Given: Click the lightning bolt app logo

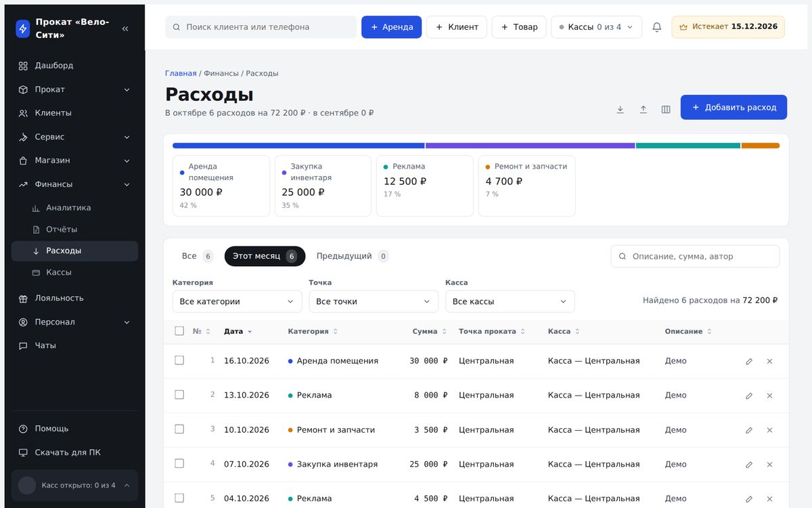Looking at the screenshot, I should 23,28.
